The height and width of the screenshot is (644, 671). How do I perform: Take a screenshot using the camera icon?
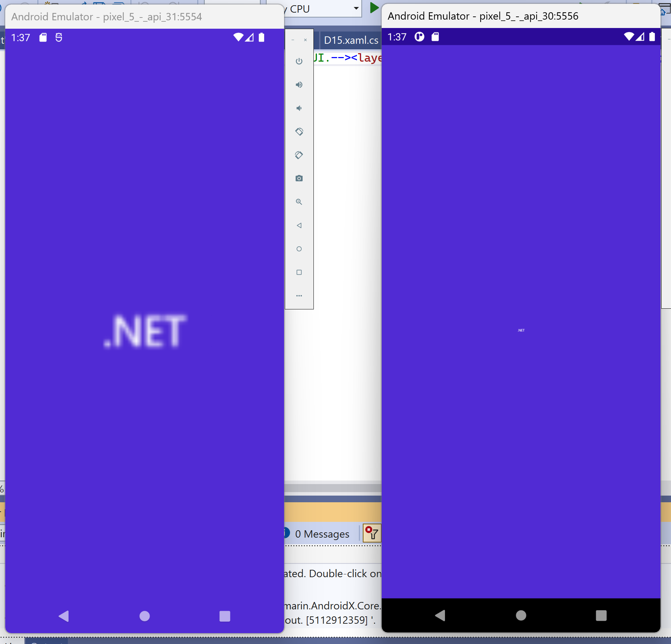coord(299,178)
